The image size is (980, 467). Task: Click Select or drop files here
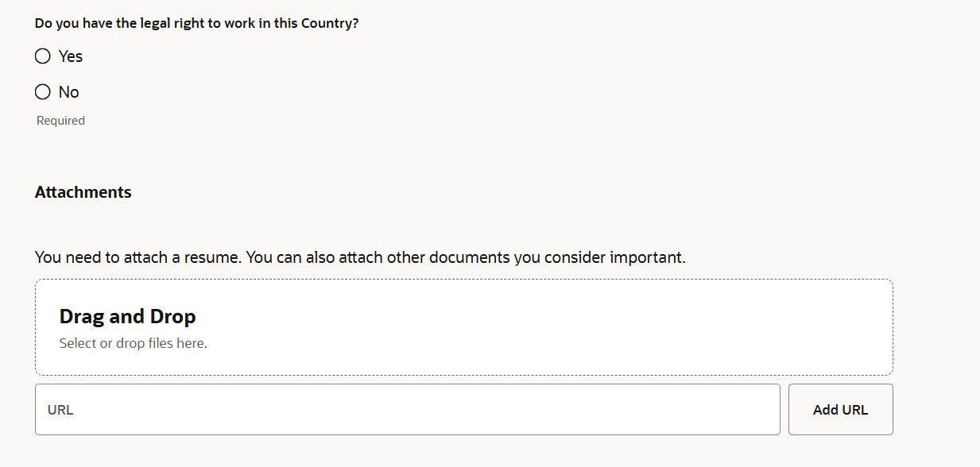132,342
